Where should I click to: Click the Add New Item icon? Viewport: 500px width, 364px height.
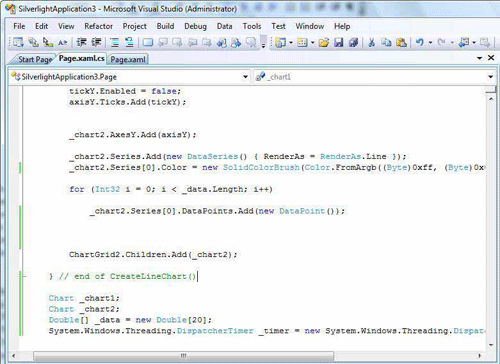click(x=302, y=43)
